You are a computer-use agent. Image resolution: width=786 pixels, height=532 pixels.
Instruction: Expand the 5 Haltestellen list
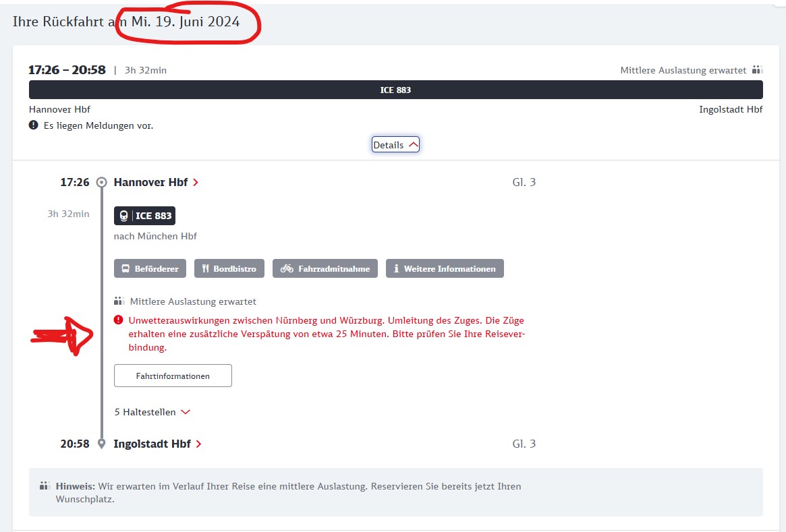[152, 412]
